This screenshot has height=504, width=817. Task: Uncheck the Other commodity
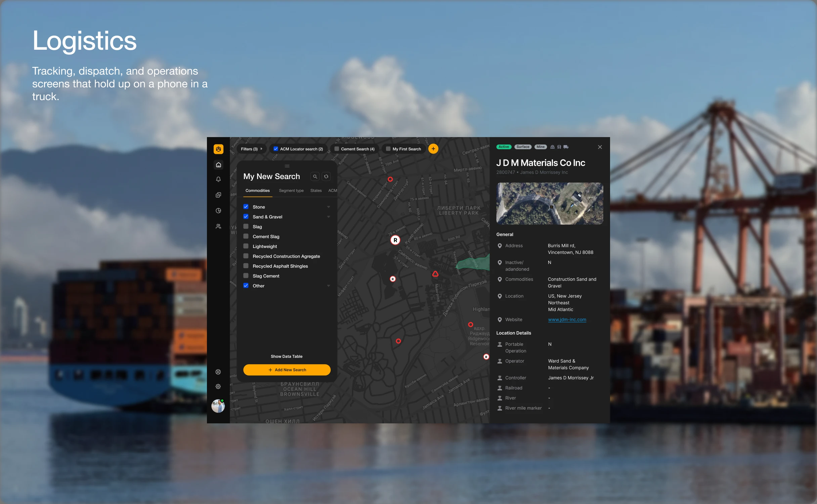pos(246,286)
